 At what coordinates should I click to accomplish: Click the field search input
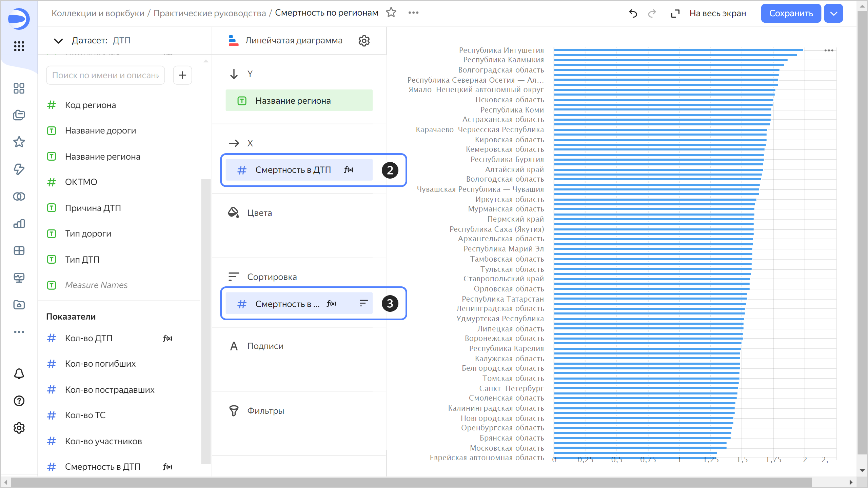coord(105,75)
